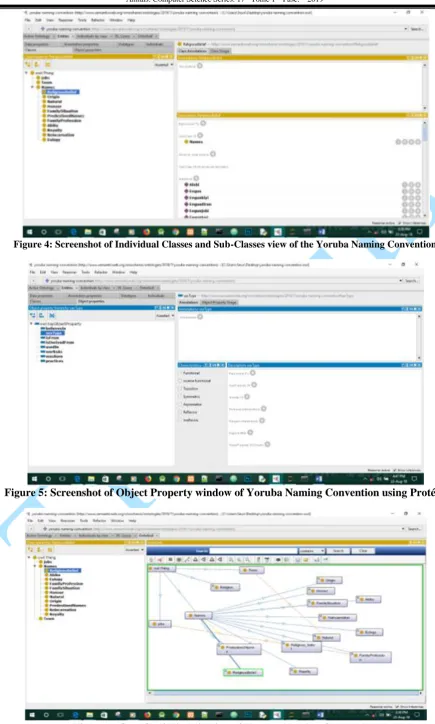This screenshot has height=724, width=435.
Task: Click Delete class icon in OntoGraf screenshot
Action: click(x=50, y=549)
